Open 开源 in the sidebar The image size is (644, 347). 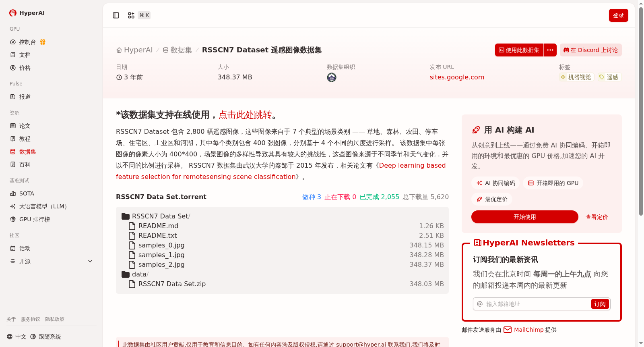25,261
